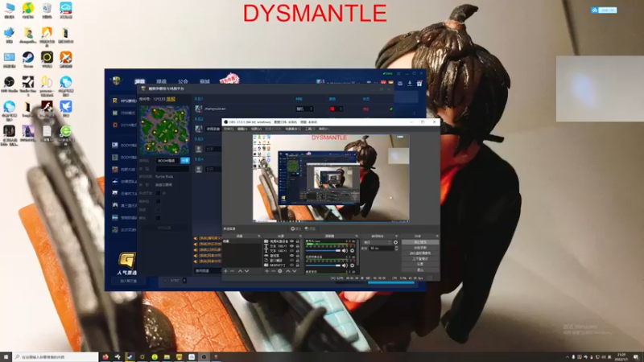Open red color dropdown for player zhangxuizian

[x=336, y=109]
